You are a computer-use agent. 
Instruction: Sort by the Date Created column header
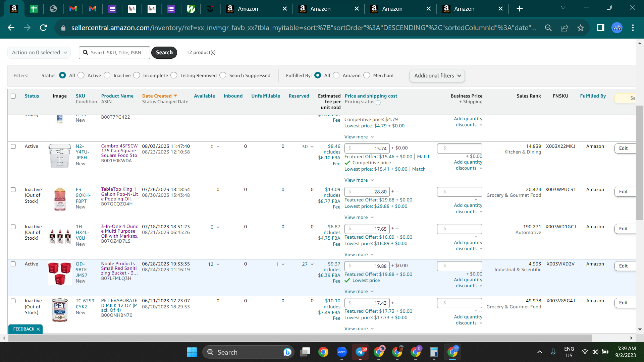[157, 96]
